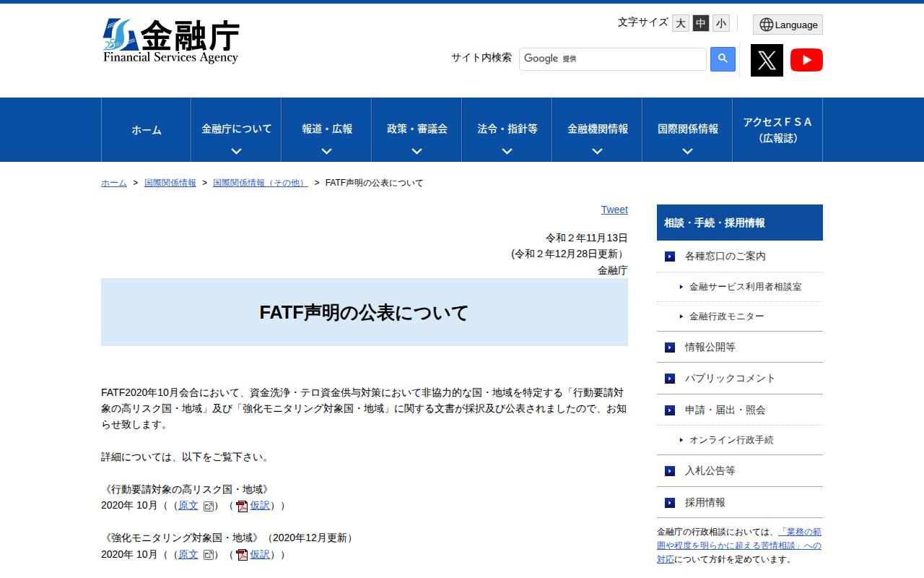Open the YouTube channel icon

coord(806,60)
